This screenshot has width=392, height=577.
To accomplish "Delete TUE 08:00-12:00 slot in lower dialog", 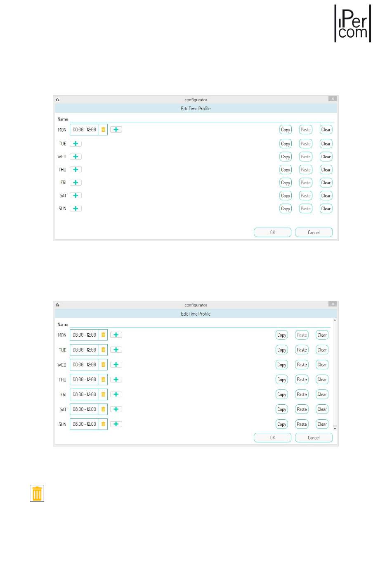I will [x=103, y=350].
